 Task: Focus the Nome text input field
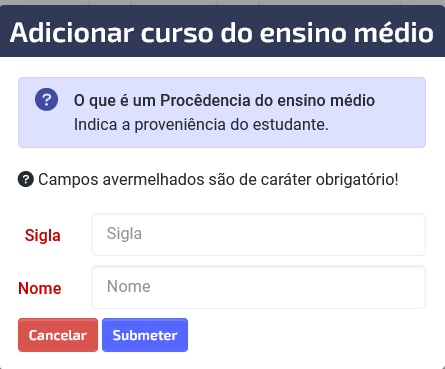258,287
